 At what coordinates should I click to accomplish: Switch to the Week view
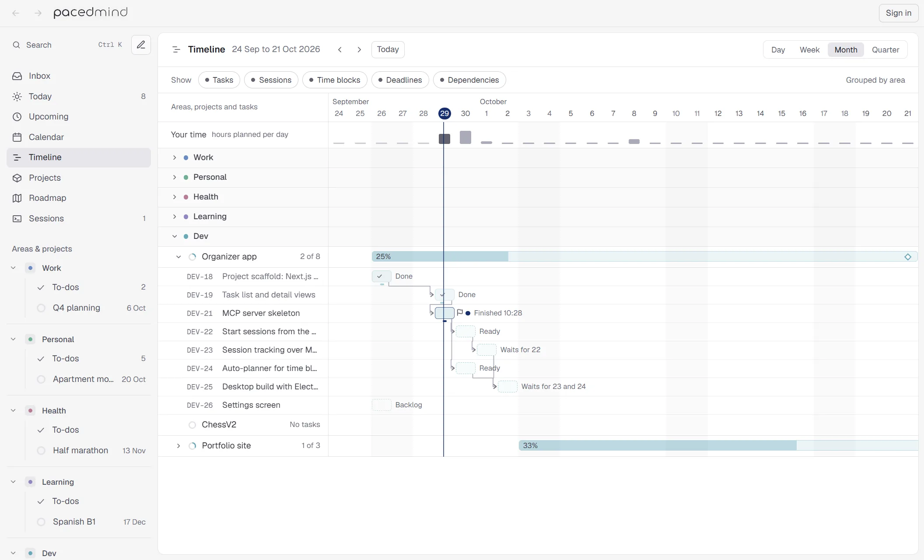[x=809, y=50]
